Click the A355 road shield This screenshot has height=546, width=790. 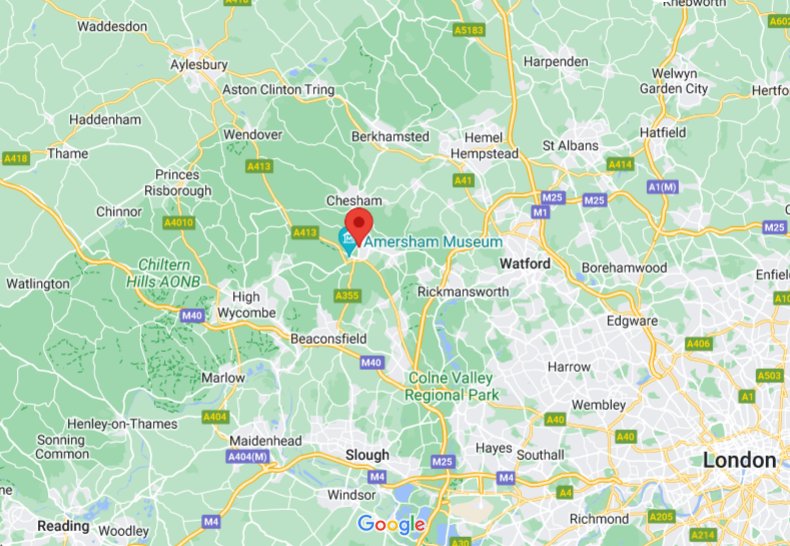click(348, 296)
